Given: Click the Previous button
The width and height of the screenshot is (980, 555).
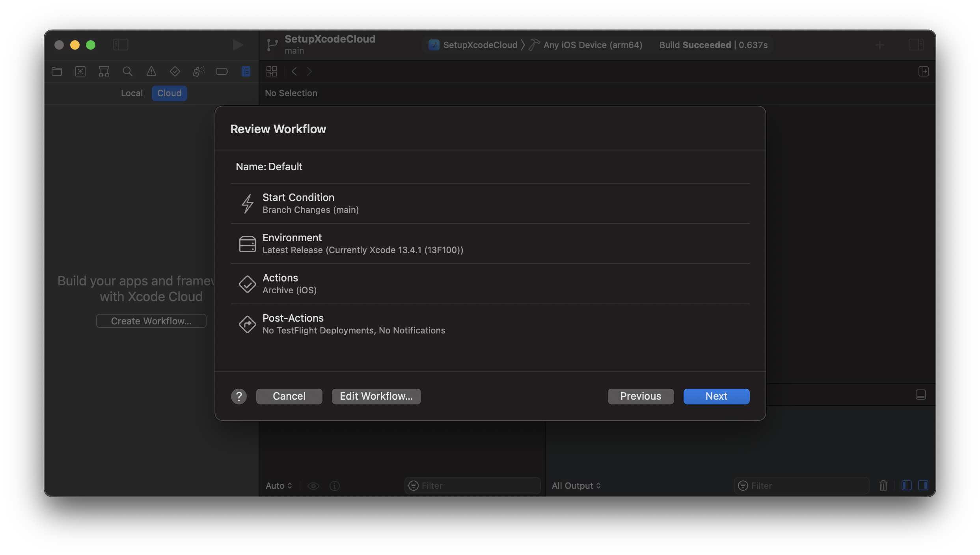Looking at the screenshot, I should click(641, 396).
